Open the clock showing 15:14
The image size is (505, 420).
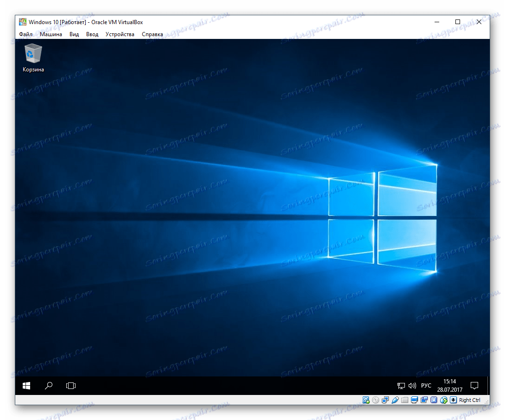[449, 386]
